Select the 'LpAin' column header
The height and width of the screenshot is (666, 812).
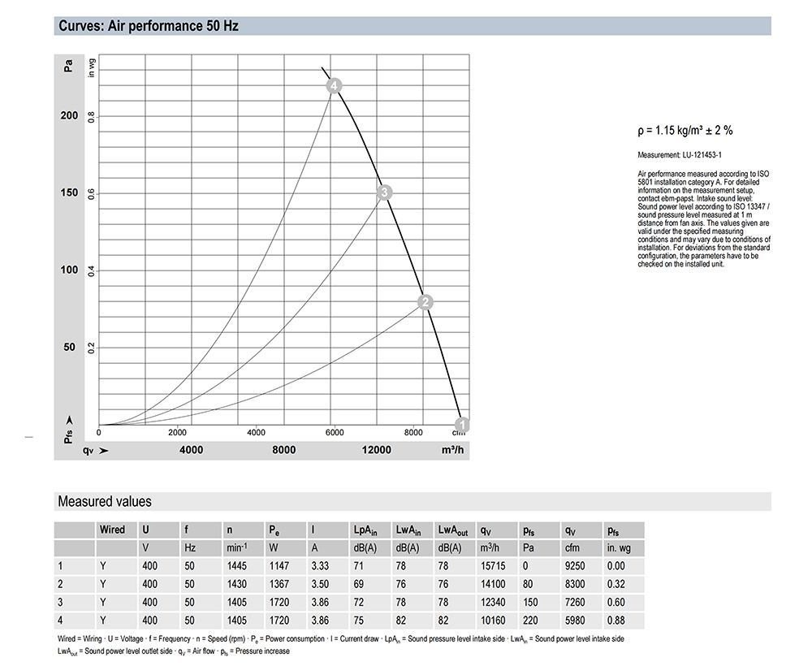(x=365, y=530)
